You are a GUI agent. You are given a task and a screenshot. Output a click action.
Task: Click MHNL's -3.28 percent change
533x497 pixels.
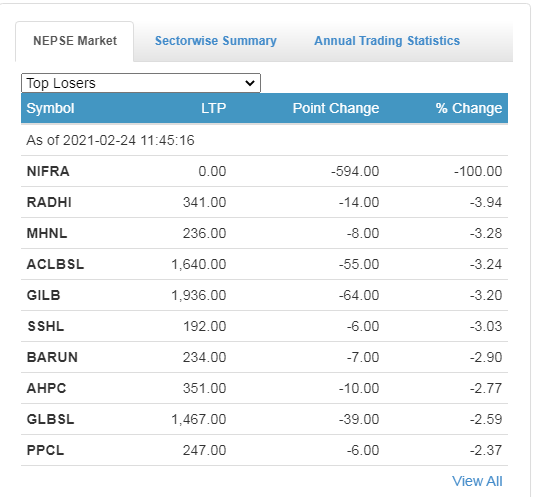pos(486,233)
